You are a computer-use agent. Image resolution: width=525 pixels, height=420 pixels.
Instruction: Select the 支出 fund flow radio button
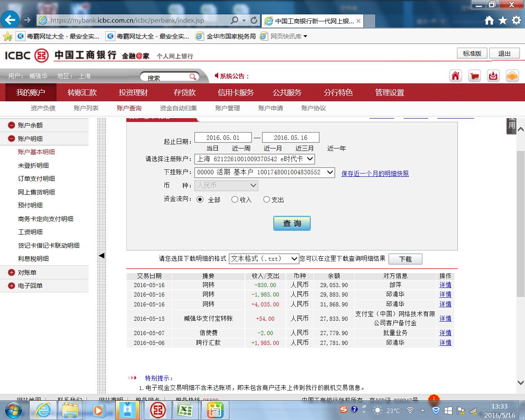(x=267, y=199)
